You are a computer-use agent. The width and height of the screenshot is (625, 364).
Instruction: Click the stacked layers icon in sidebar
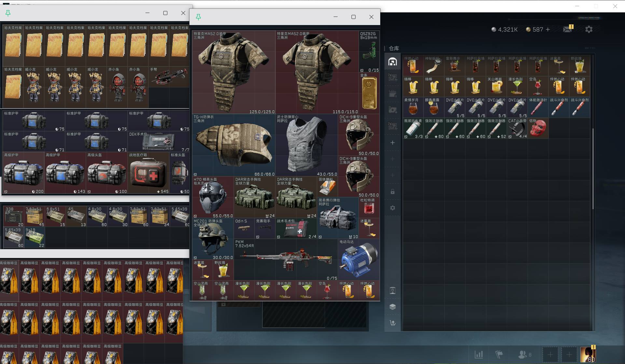393,306
